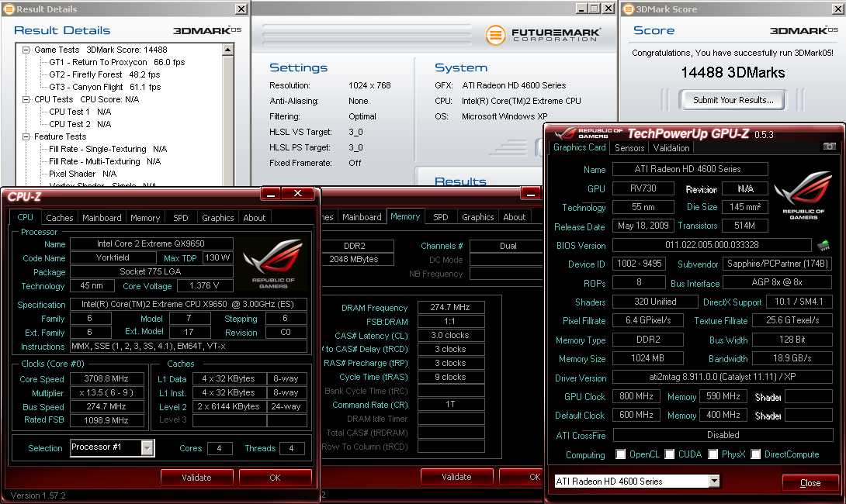Click the ROG logo in GPU-Z Graphics Card tab

(803, 195)
